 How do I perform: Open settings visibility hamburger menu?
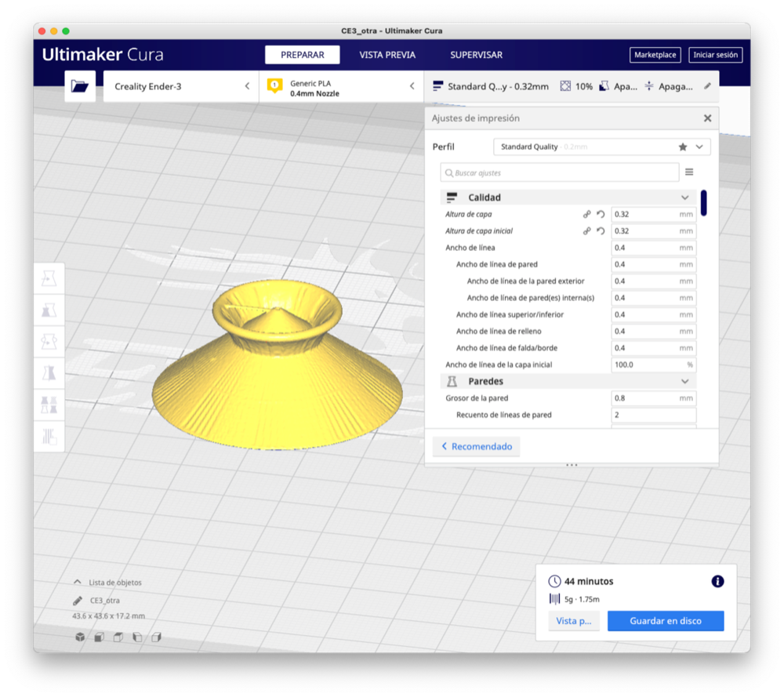point(689,172)
